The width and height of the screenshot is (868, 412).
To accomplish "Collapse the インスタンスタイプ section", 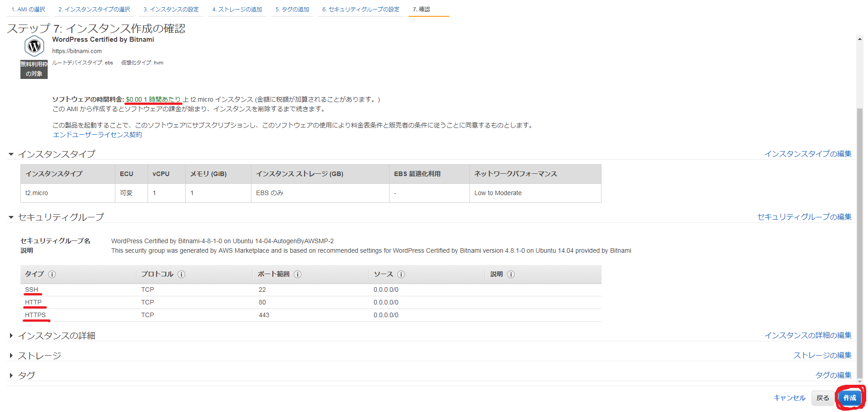I will 11,154.
